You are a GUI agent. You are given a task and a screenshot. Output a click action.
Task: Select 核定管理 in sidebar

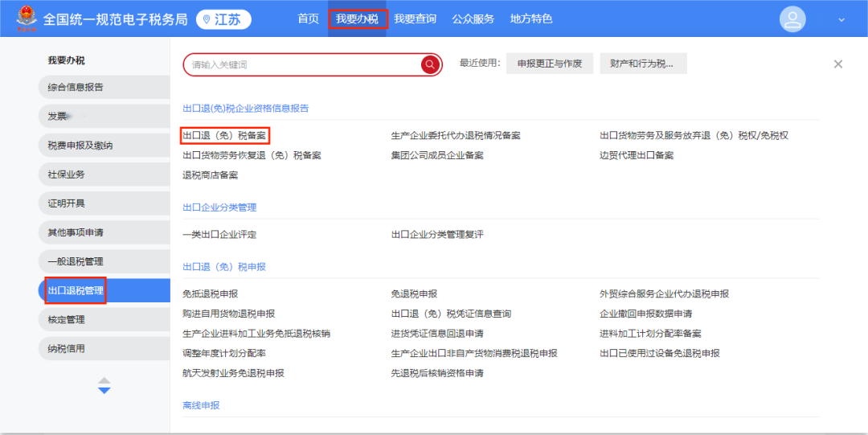tap(104, 320)
